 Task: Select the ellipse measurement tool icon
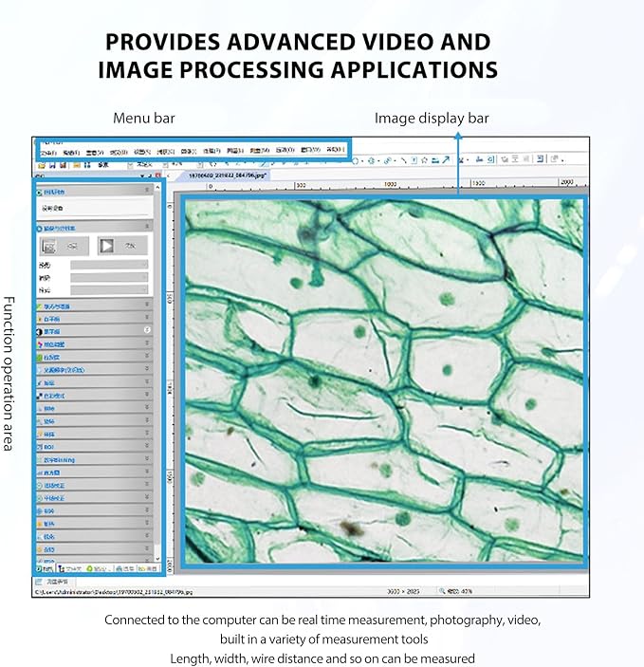pyautogui.click(x=356, y=160)
